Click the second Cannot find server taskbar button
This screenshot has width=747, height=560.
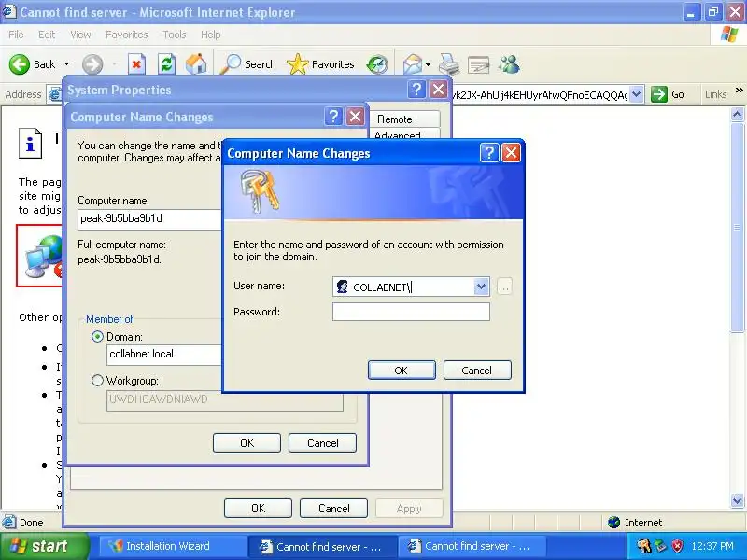click(472, 546)
